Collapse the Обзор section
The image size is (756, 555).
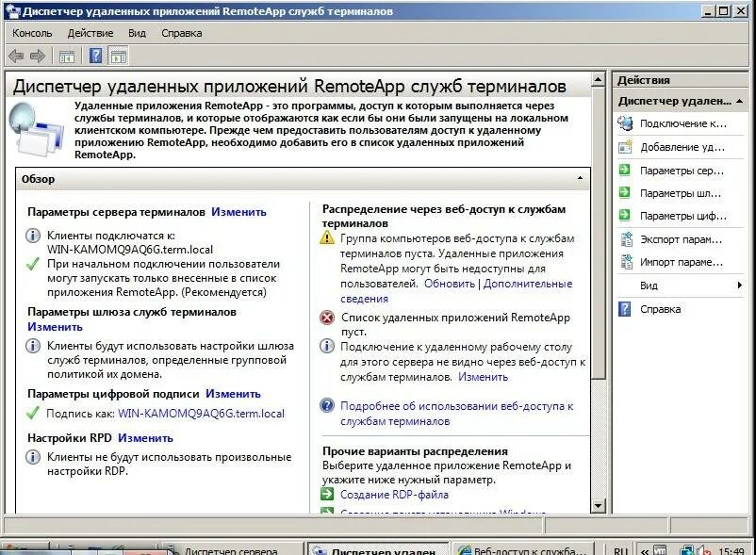point(580,178)
